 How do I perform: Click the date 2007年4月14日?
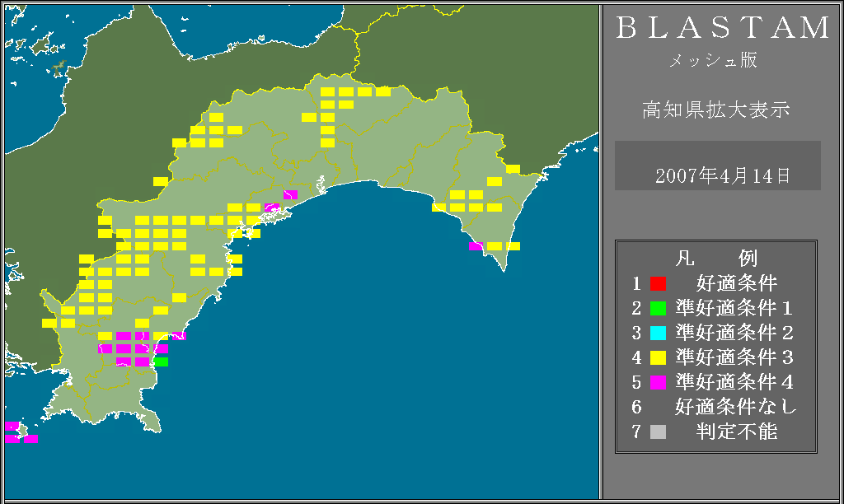pyautogui.click(x=722, y=176)
